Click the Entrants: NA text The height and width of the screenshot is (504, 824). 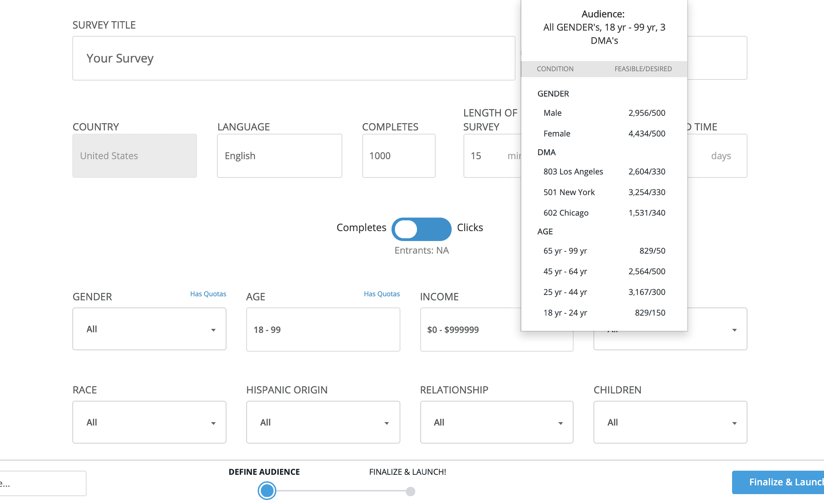[421, 250]
